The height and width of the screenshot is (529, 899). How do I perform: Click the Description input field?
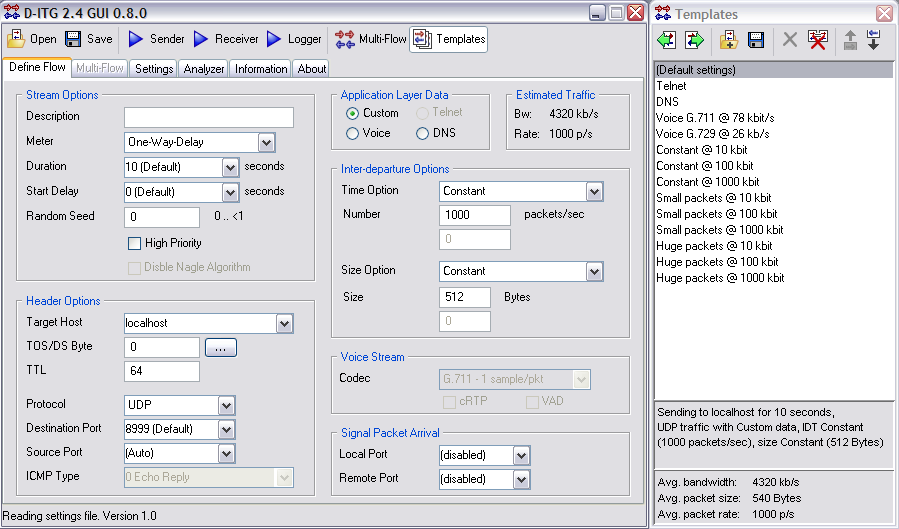(209, 117)
